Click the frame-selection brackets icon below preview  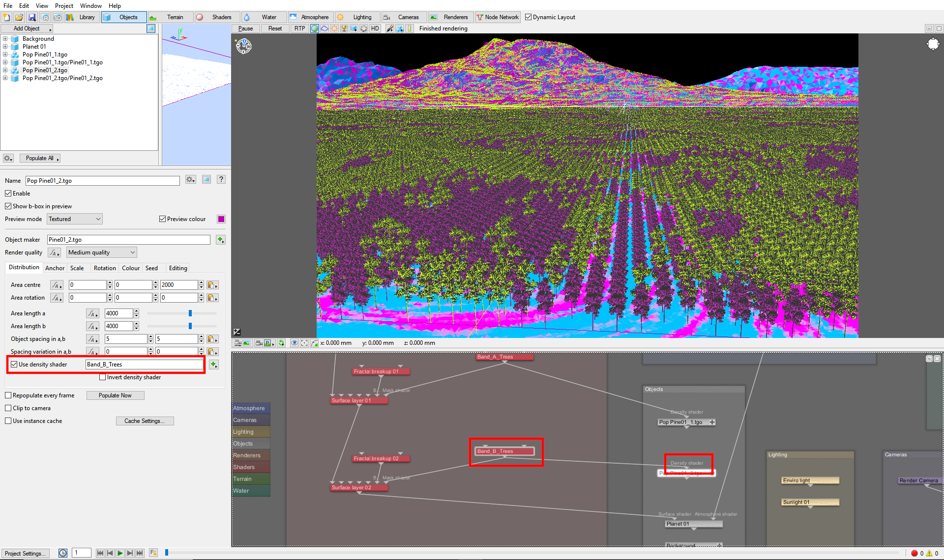pos(304,343)
